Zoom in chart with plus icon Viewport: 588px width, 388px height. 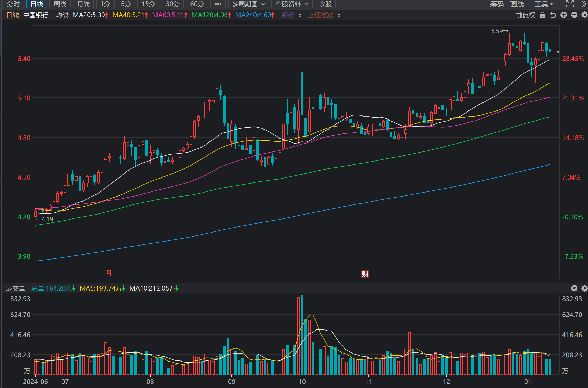(x=563, y=15)
